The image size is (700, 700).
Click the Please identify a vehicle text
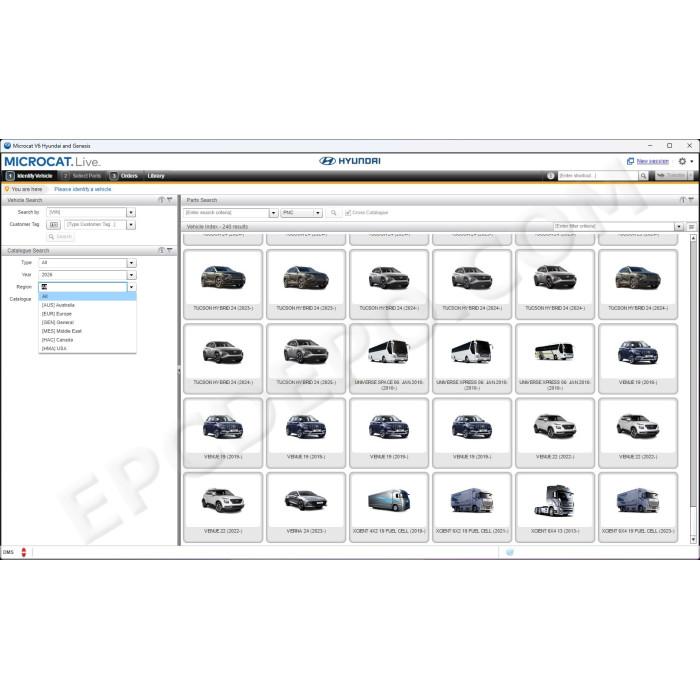[83, 189]
